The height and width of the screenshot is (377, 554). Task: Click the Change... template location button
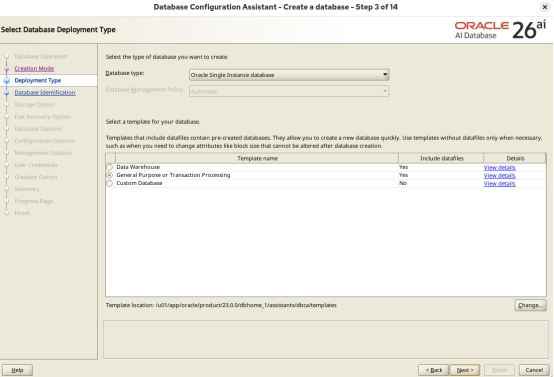click(530, 305)
